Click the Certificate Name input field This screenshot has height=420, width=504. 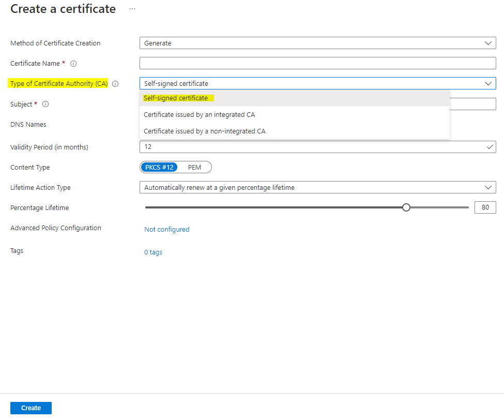317,63
